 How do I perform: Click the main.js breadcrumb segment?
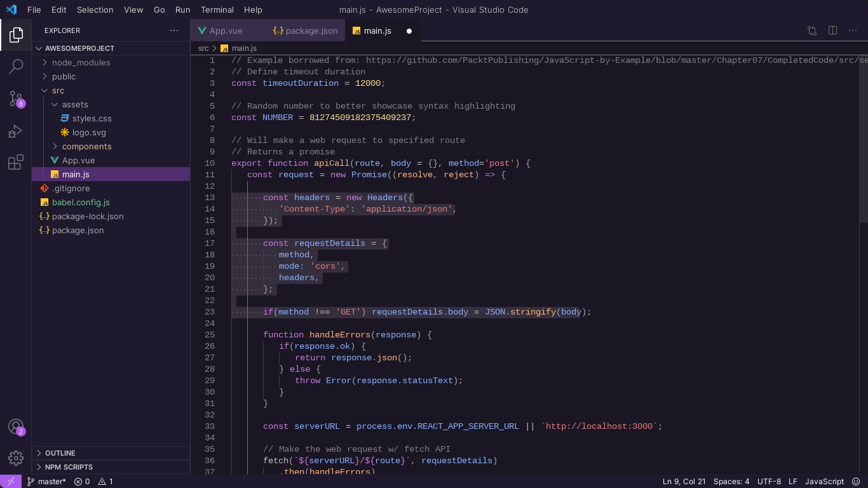click(x=239, y=48)
